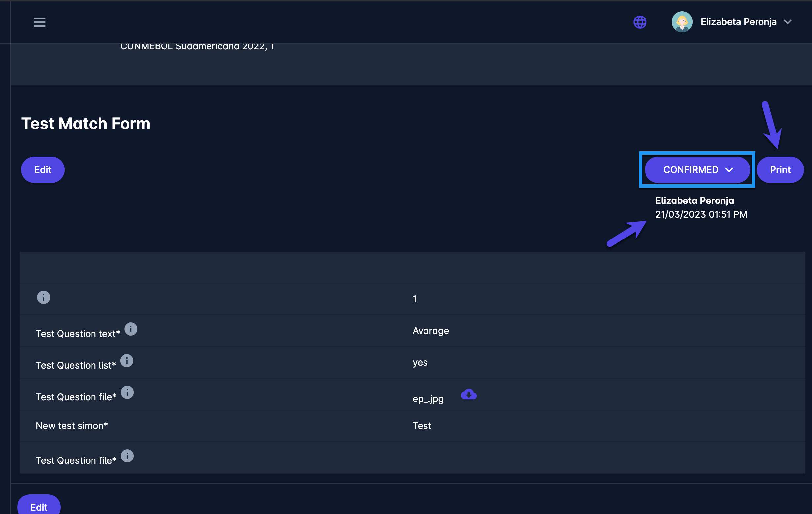Click info icon in the unlabeled first row
Screen dimensions: 812x514
click(44, 298)
